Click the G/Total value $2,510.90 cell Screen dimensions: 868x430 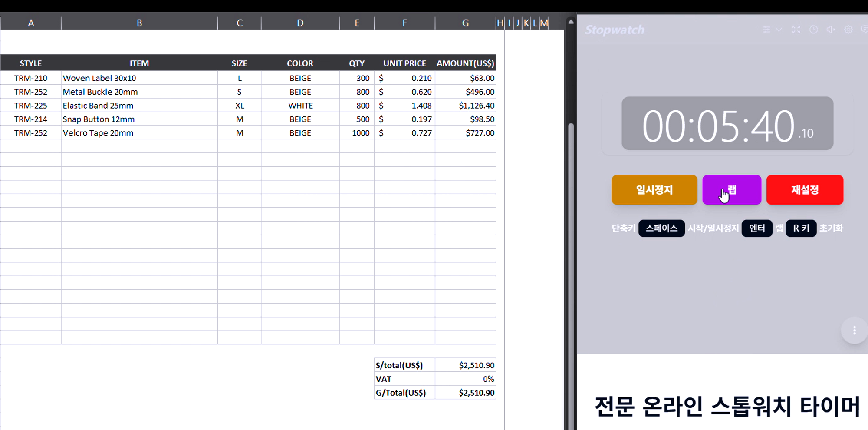point(465,393)
